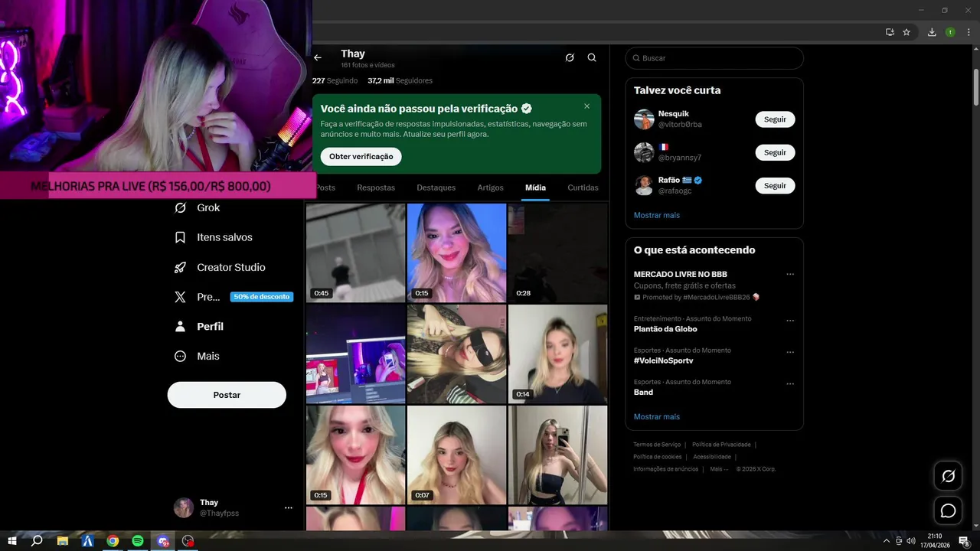Open OBS Studio from the taskbar
Image resolution: width=980 pixels, height=551 pixels.
188,541
